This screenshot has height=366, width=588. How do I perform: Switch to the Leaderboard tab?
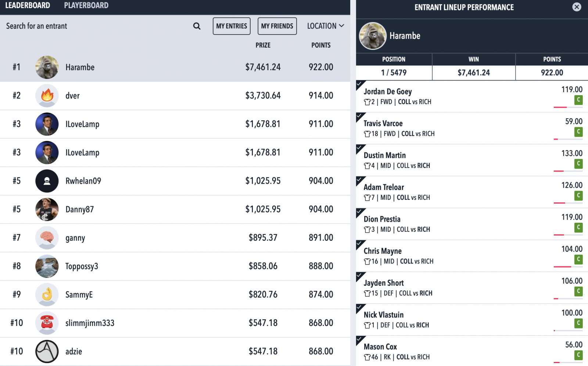click(28, 6)
